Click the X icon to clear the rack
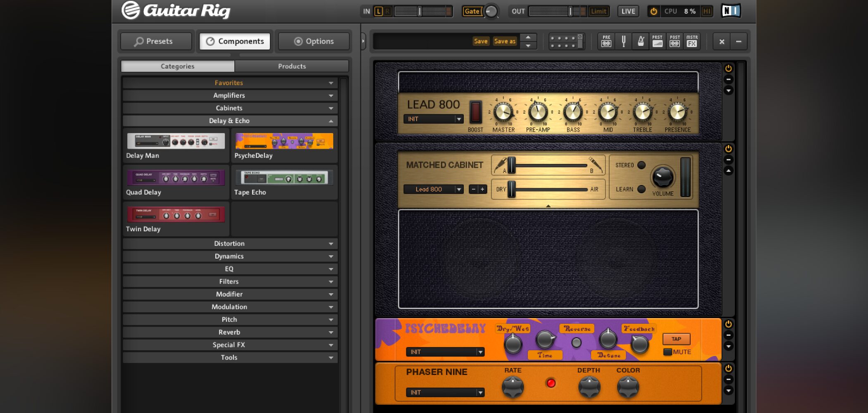Screen dimensions: 868x413 722,41
